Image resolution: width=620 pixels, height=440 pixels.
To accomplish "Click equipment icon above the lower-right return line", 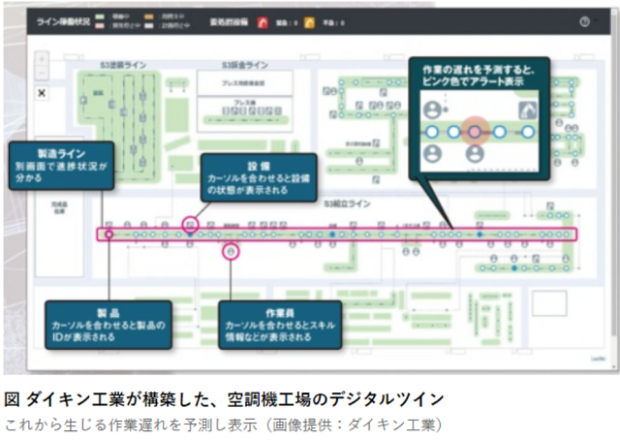I will coord(536,259).
